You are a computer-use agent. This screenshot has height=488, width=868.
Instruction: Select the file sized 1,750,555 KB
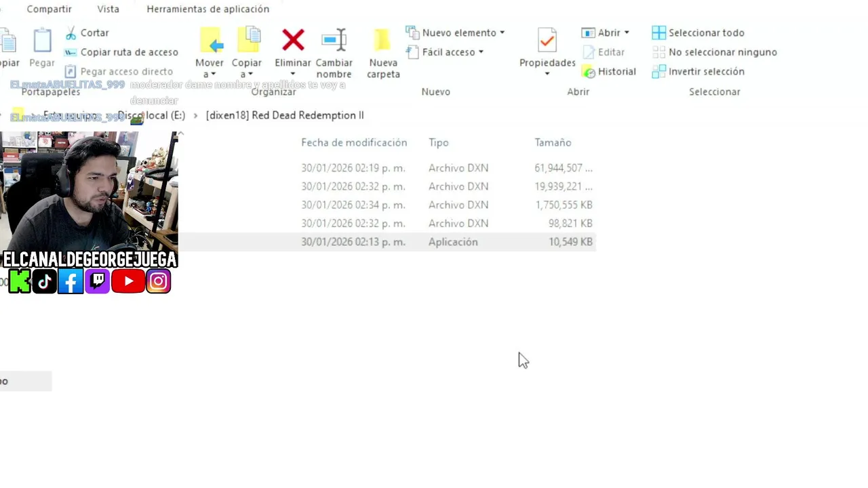(x=387, y=205)
